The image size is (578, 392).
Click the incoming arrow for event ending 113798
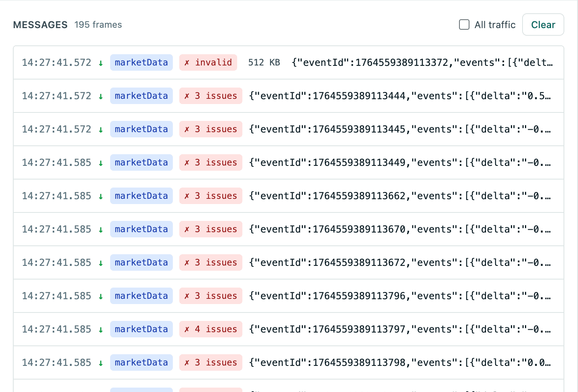[101, 363]
